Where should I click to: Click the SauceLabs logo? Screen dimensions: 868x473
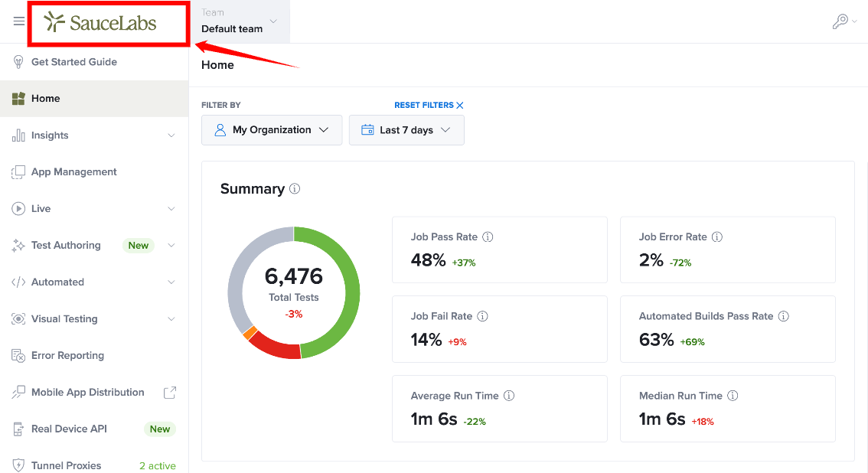click(100, 22)
